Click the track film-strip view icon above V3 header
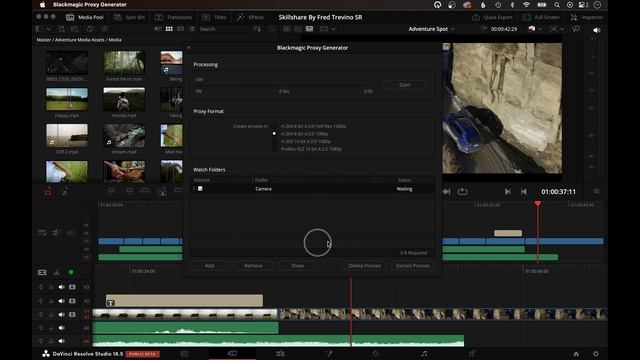 (42, 272)
